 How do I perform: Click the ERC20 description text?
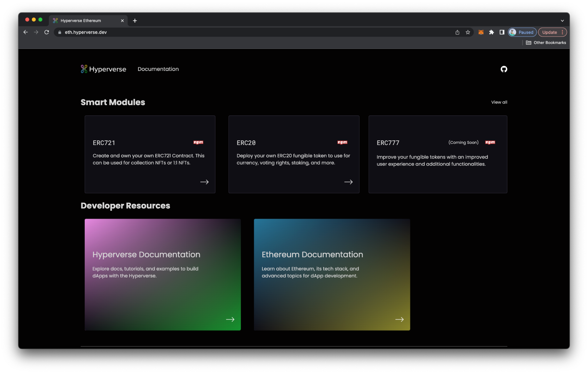[x=293, y=159]
